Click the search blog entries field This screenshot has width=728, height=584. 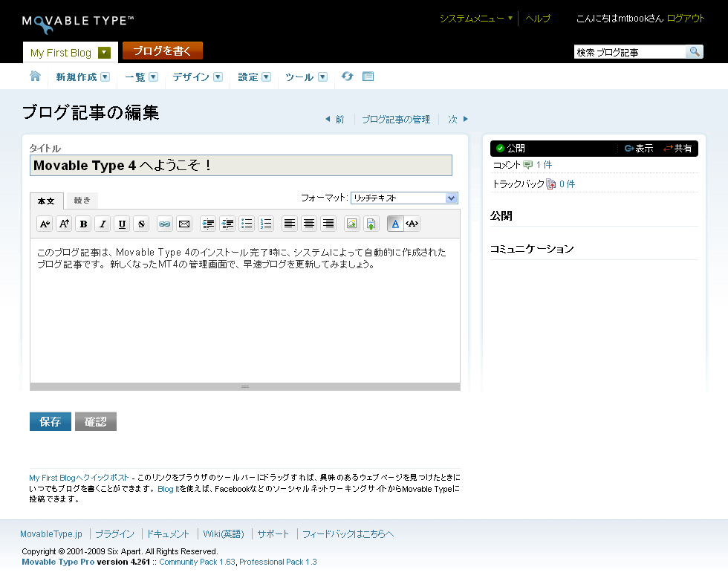point(630,52)
